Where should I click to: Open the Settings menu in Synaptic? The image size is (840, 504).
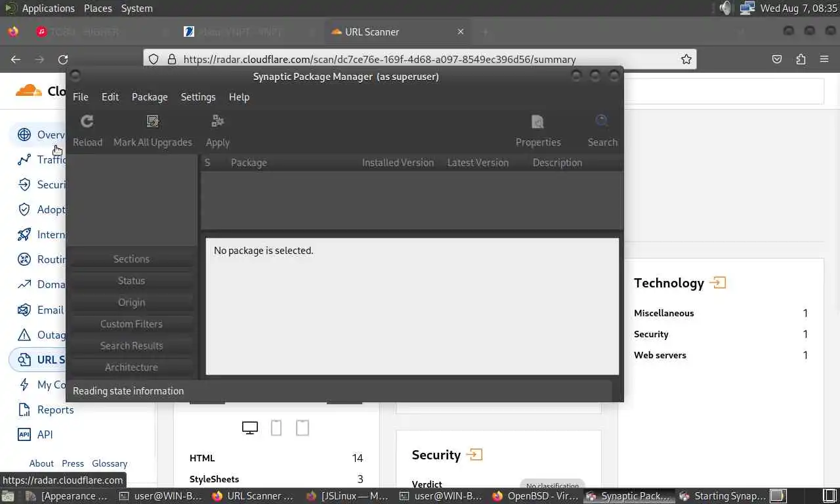(198, 96)
